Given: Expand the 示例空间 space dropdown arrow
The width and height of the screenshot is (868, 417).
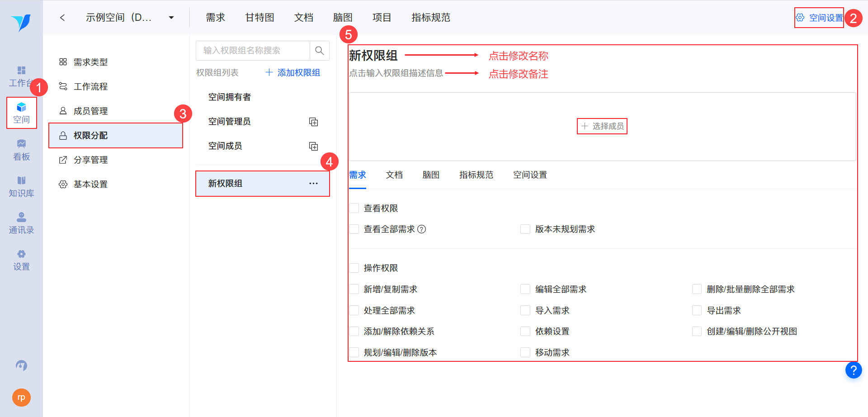Looking at the screenshot, I should point(171,18).
